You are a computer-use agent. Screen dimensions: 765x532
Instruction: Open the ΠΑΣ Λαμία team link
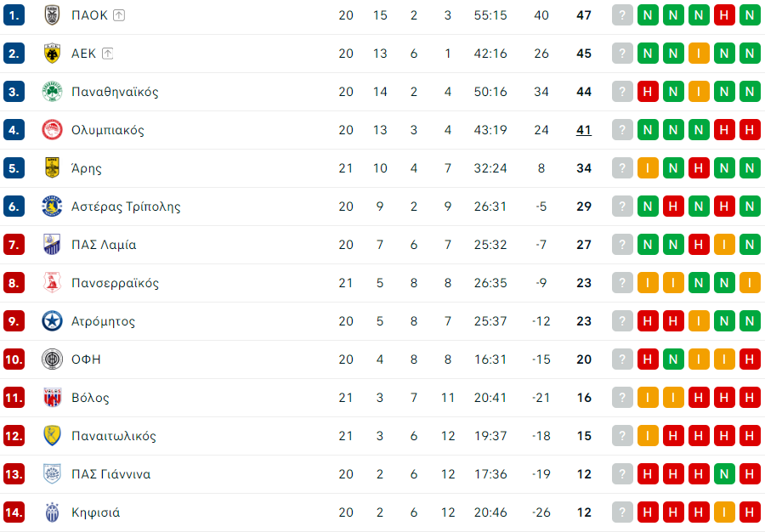click(104, 245)
